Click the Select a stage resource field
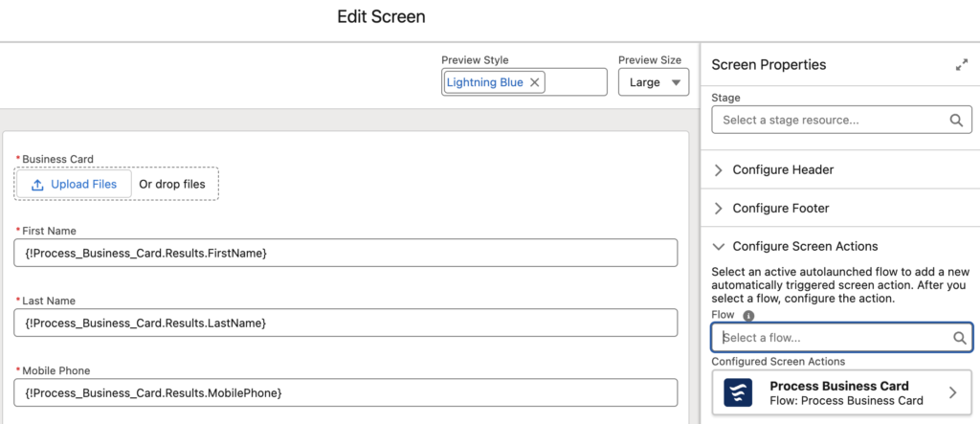Image resolution: width=980 pixels, height=424 pixels. click(841, 120)
